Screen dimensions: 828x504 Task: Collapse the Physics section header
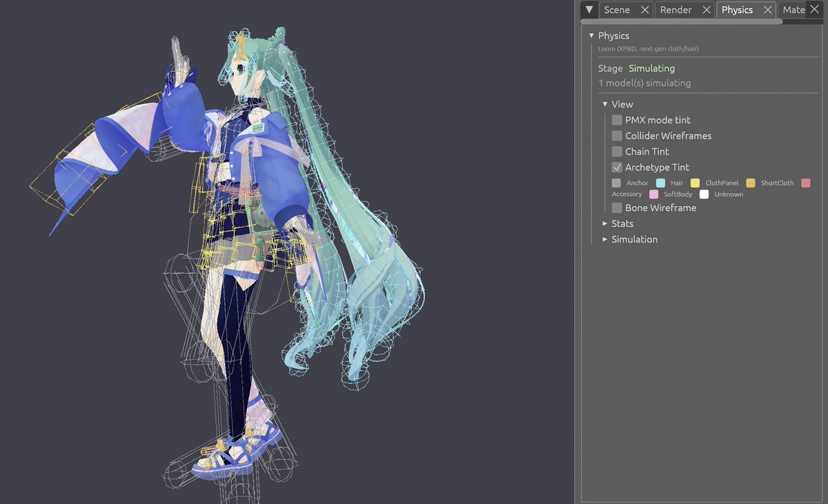[608, 36]
